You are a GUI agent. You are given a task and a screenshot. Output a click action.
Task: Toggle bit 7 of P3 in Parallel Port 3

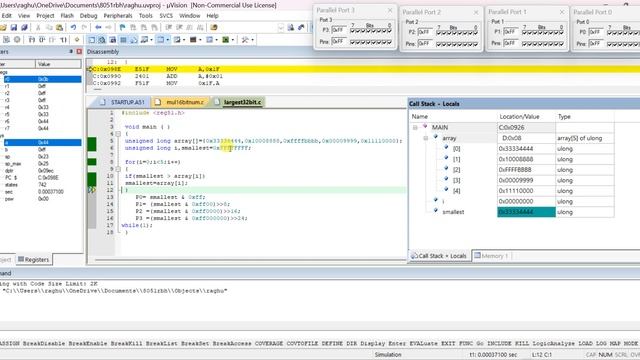(352, 31)
